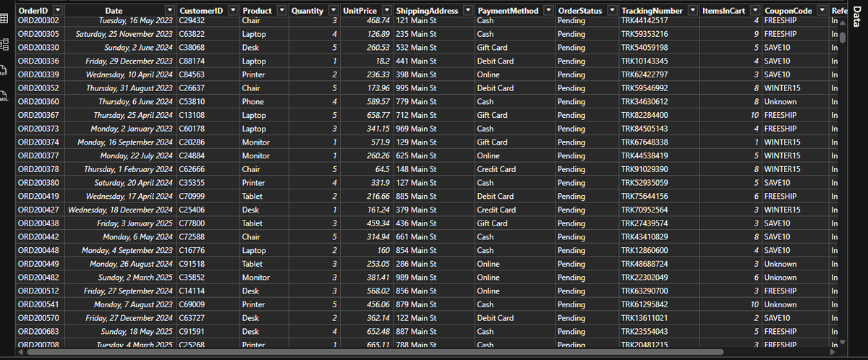The width and height of the screenshot is (868, 360).
Task: Open UnitPrice column filter dropdown
Action: (x=386, y=11)
